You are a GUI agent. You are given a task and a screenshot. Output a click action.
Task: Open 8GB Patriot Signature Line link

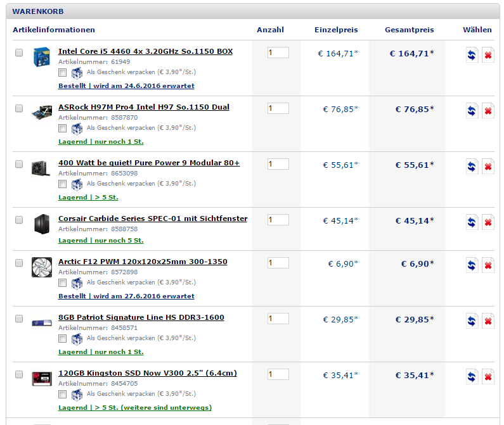coord(141,317)
